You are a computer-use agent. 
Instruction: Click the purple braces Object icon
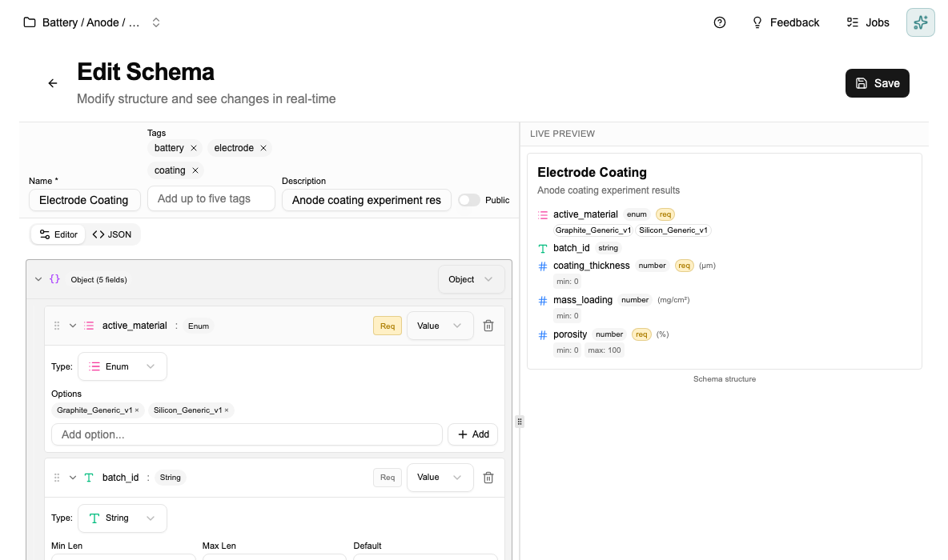coord(54,279)
